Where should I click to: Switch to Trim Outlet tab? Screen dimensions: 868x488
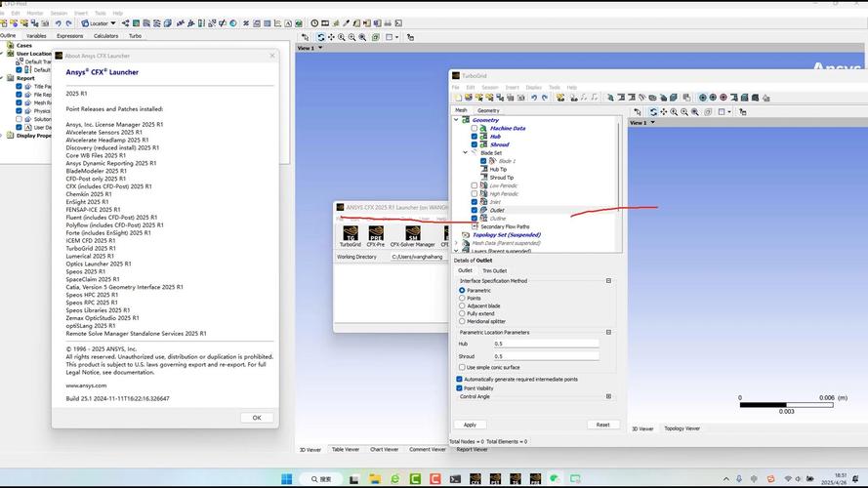point(494,271)
